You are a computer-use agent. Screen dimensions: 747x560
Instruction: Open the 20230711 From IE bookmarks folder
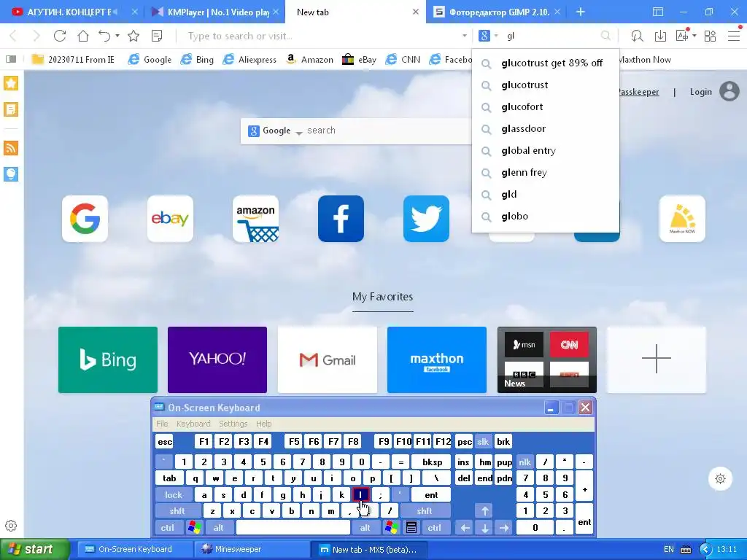(x=73, y=59)
